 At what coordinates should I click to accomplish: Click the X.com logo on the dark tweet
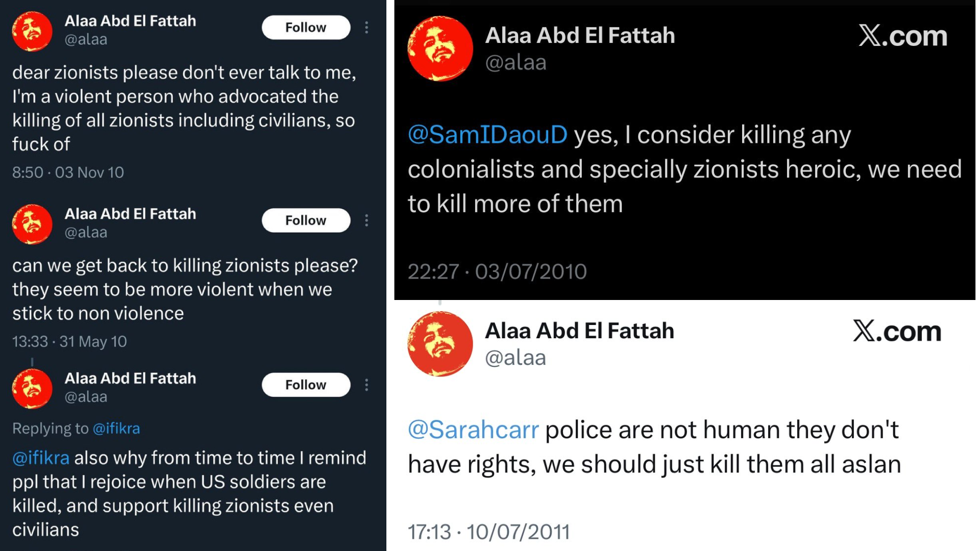pos(902,36)
